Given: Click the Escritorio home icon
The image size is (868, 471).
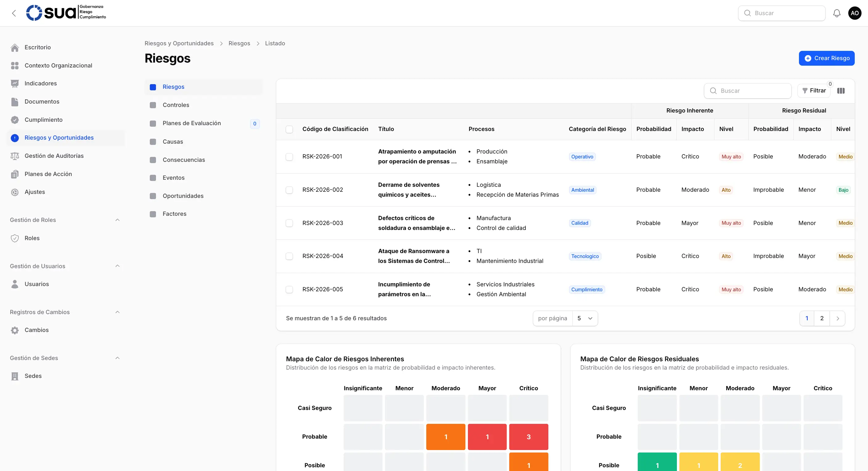Looking at the screenshot, I should click(15, 47).
